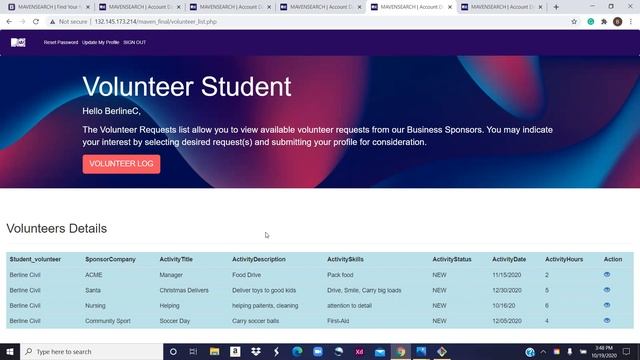Open a new browser tab with plus button
Viewport: 640px width, 360px height.
click(x=556, y=7)
